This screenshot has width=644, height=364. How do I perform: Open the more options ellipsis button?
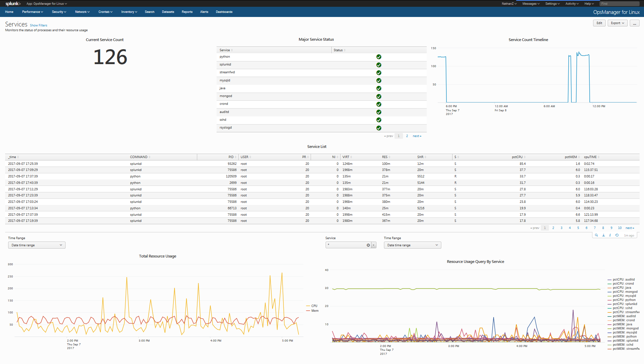click(x=634, y=23)
